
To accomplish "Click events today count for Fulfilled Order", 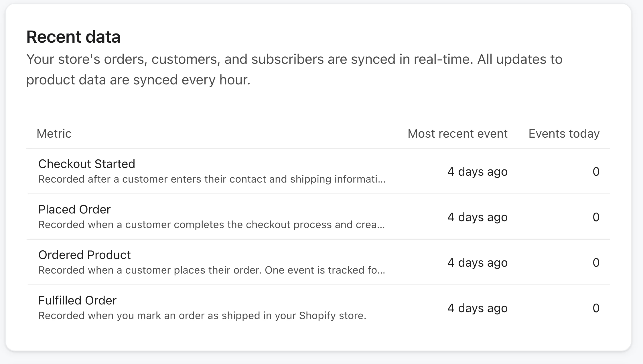I will click(x=596, y=308).
